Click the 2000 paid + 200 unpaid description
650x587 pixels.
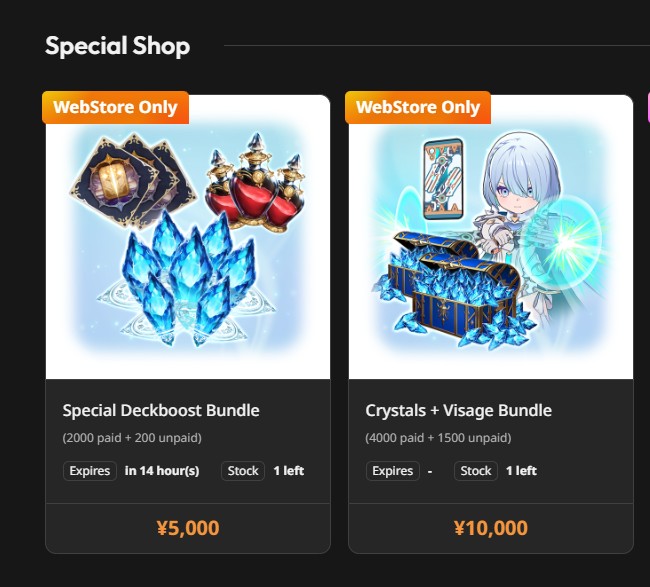pyautogui.click(x=132, y=438)
